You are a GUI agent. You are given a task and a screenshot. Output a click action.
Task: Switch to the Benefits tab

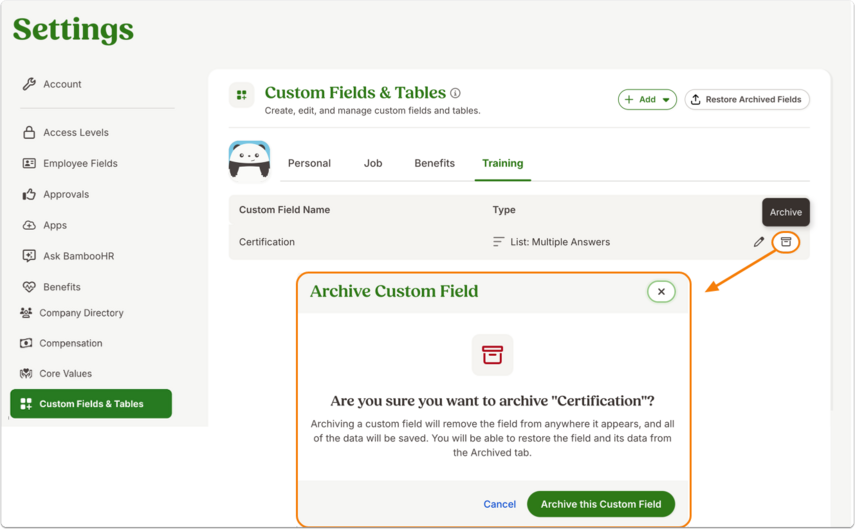[x=435, y=163]
